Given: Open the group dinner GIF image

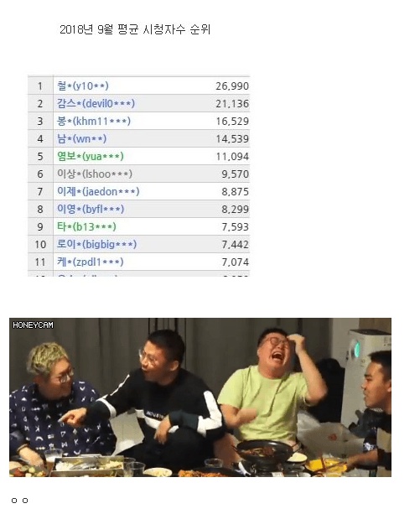Looking at the screenshot, I should click(200, 397).
